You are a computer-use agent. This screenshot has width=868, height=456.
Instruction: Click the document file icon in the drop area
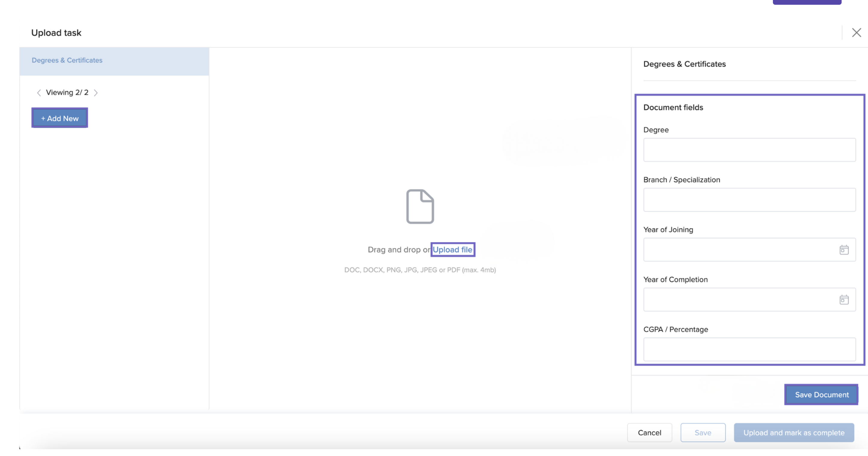420,207
